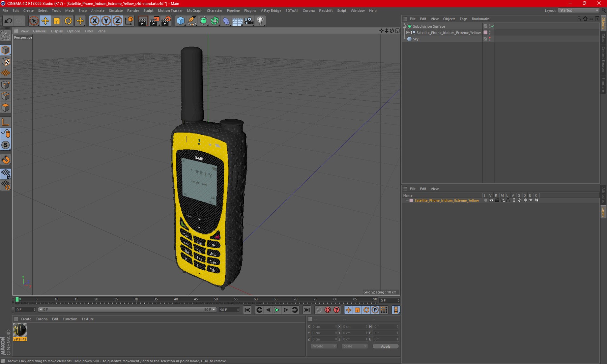The image size is (607, 364).
Task: Activate the Scale tool
Action: 57,21
